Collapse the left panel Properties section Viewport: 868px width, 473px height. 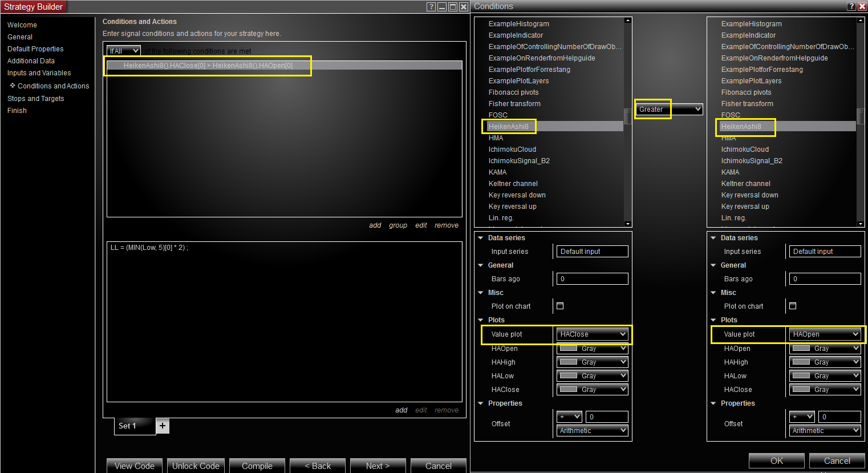click(481, 403)
